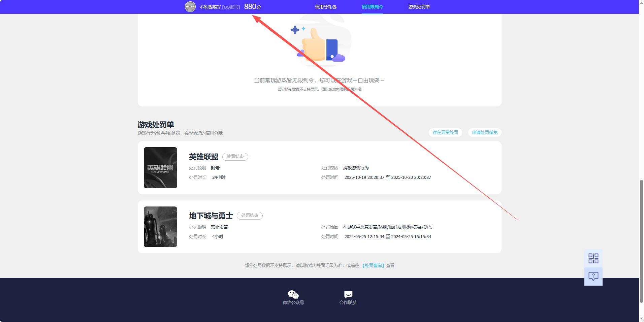
Task: Click the 880分 credit score
Action: pos(253,7)
